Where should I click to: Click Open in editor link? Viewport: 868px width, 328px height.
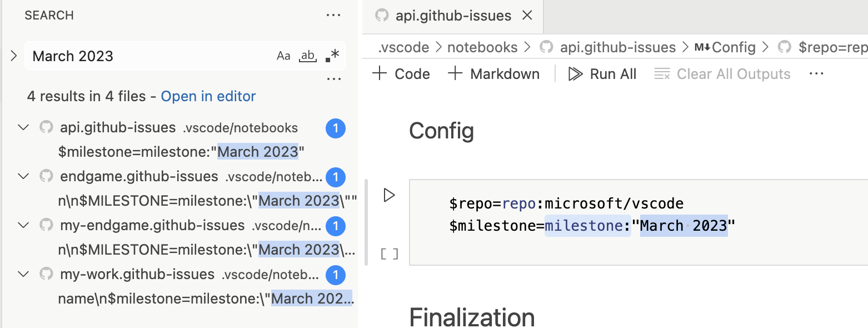point(208,96)
